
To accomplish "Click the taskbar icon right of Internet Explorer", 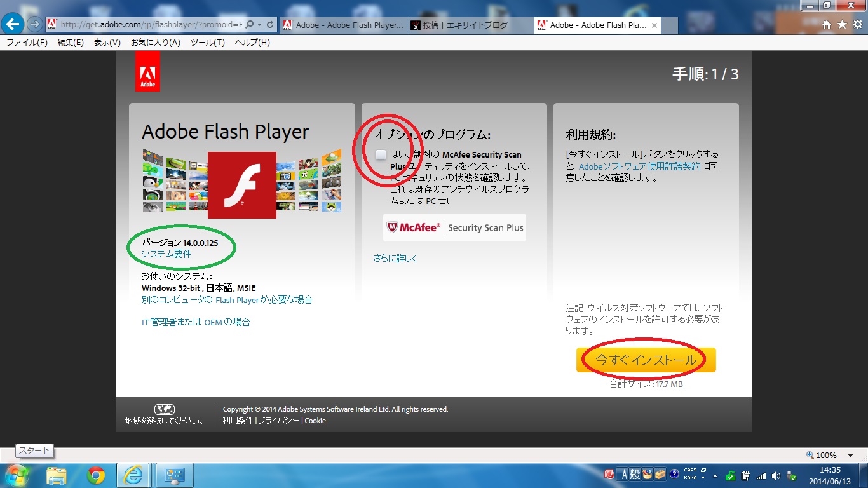I will tap(174, 475).
